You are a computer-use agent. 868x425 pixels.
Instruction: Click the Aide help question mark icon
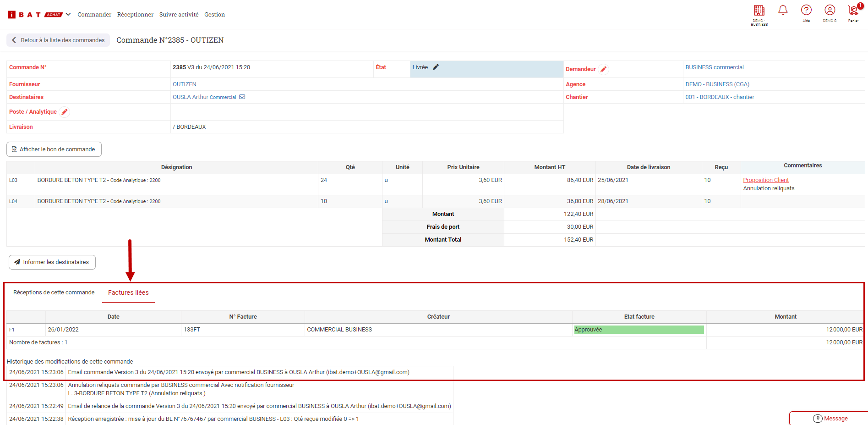(806, 10)
